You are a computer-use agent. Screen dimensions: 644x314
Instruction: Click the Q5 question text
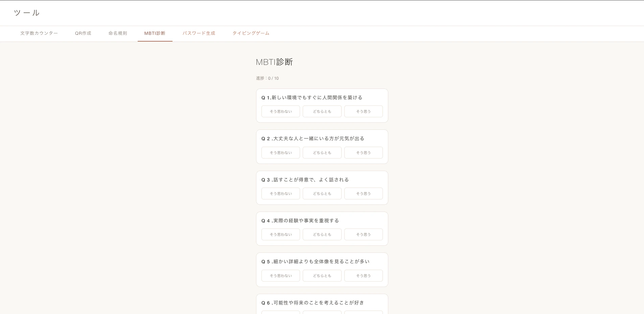316,262
